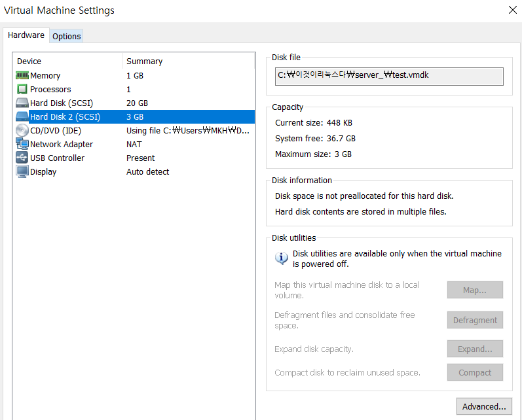Select the Memory row label
Screen dimensions: 522x420
click(45, 76)
